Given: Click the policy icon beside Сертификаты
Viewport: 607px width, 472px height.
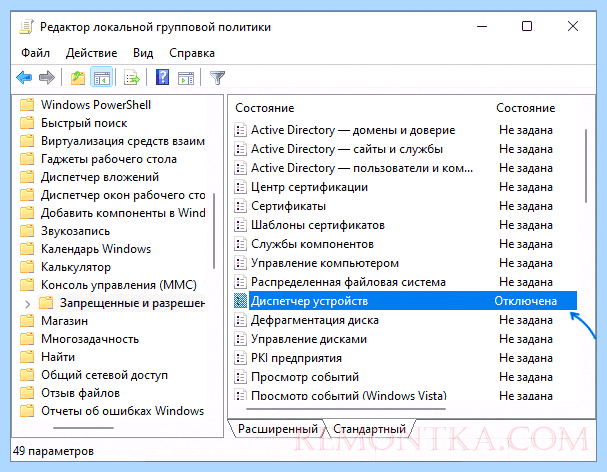Looking at the screenshot, I should (x=240, y=206).
